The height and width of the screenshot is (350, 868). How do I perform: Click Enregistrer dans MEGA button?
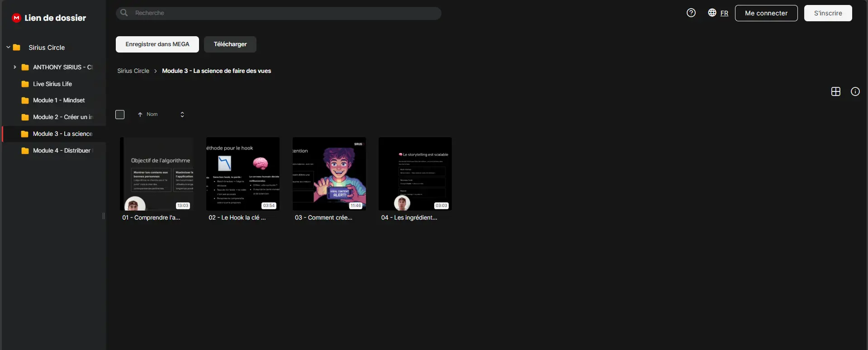click(157, 44)
